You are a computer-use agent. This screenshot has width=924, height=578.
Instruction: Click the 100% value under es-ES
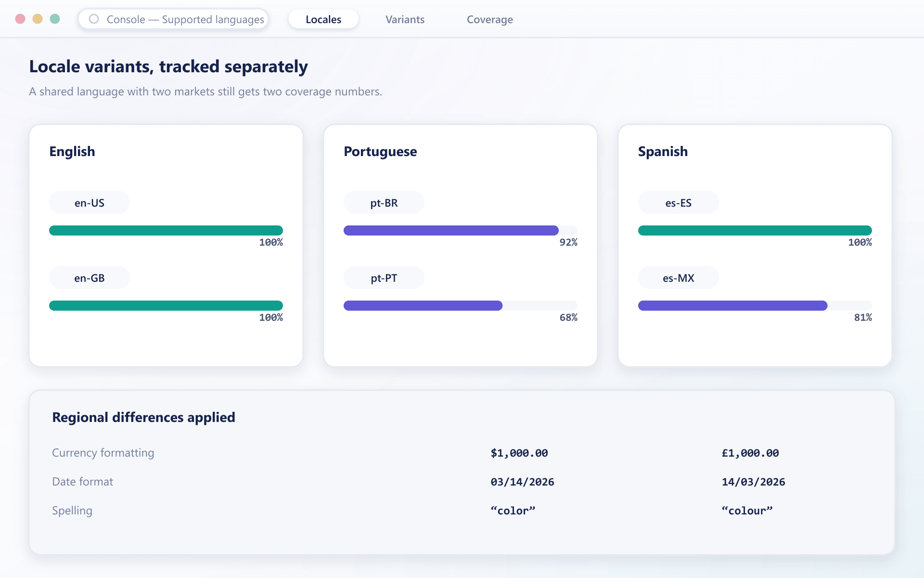tap(860, 242)
